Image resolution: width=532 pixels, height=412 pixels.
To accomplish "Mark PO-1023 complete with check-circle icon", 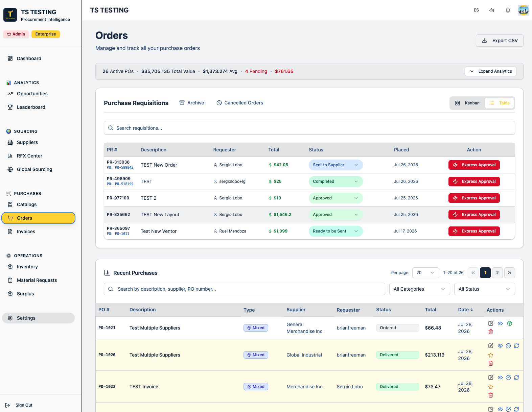I will (x=508, y=378).
